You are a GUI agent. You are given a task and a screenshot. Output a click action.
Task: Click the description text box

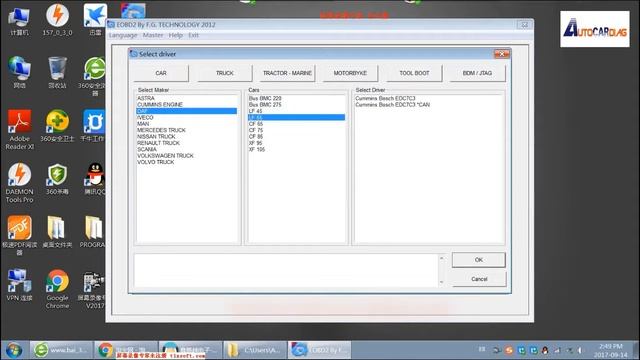tap(286, 270)
